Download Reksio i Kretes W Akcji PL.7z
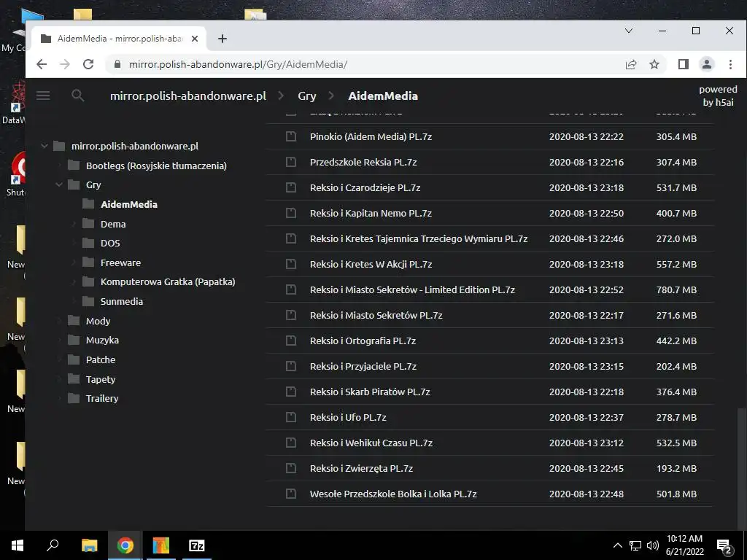747x560 pixels. coord(371,264)
